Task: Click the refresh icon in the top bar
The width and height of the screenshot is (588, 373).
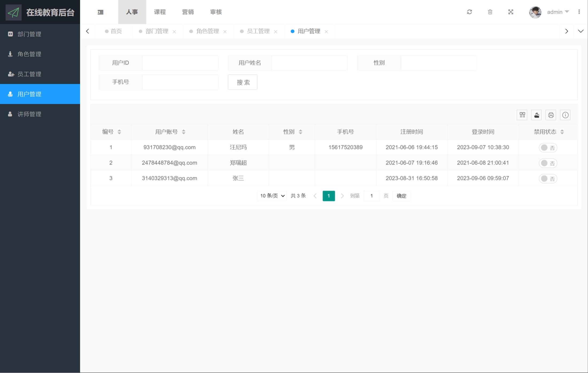Action: 469,12
